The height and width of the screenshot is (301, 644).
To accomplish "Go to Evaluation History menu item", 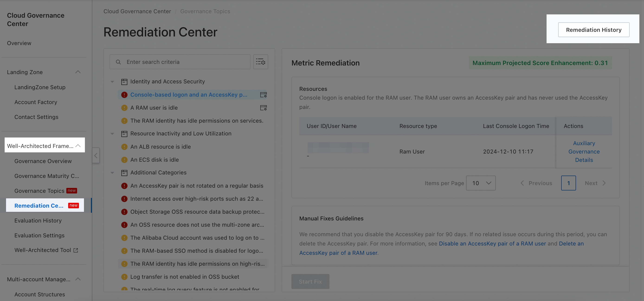I will 38,220.
